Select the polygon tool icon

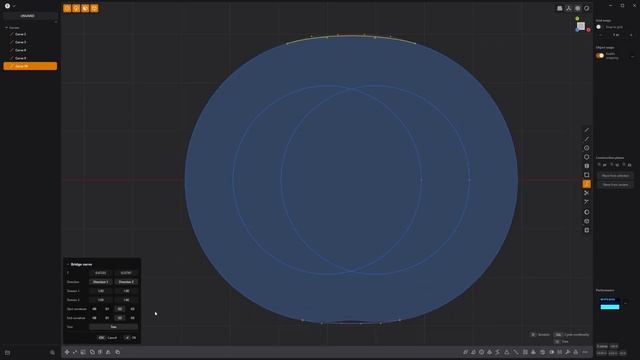click(587, 157)
